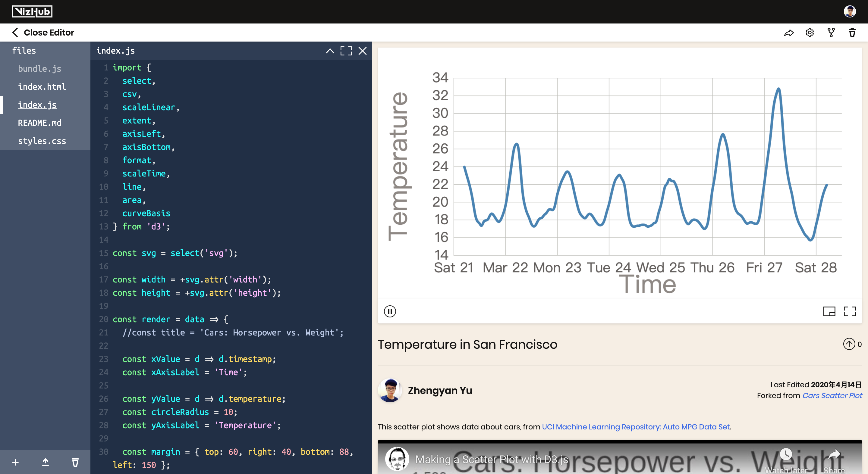
Task: Close the index.js editor panel
Action: 363,51
